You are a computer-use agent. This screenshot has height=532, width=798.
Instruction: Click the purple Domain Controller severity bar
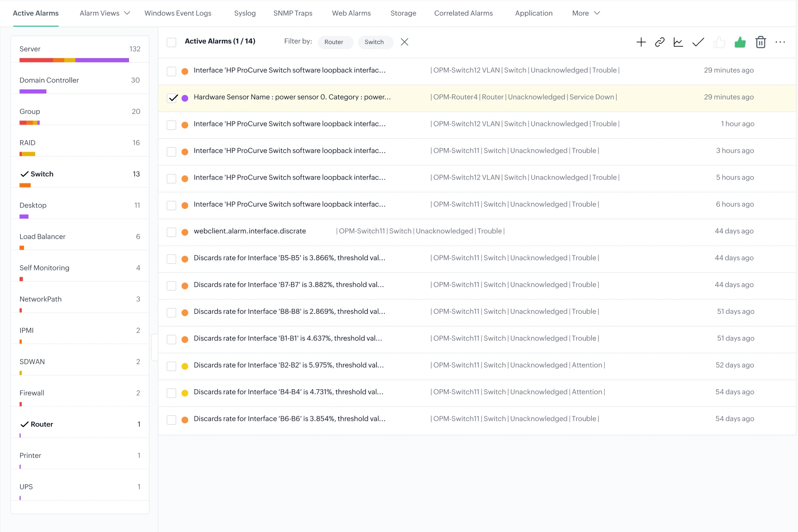33,91
